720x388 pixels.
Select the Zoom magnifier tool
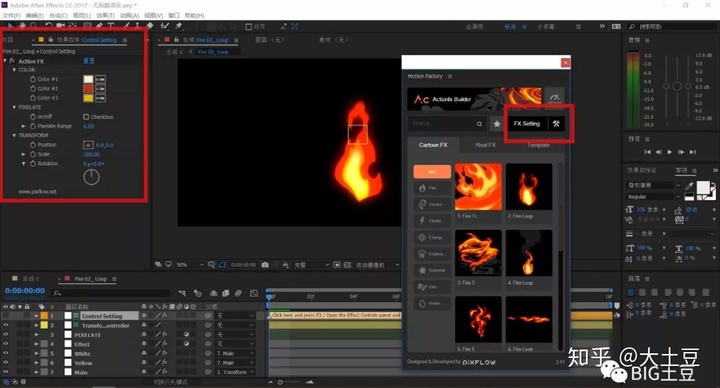point(34,26)
